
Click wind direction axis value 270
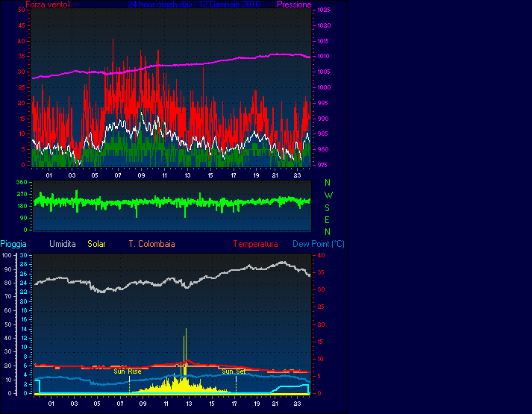click(22, 194)
